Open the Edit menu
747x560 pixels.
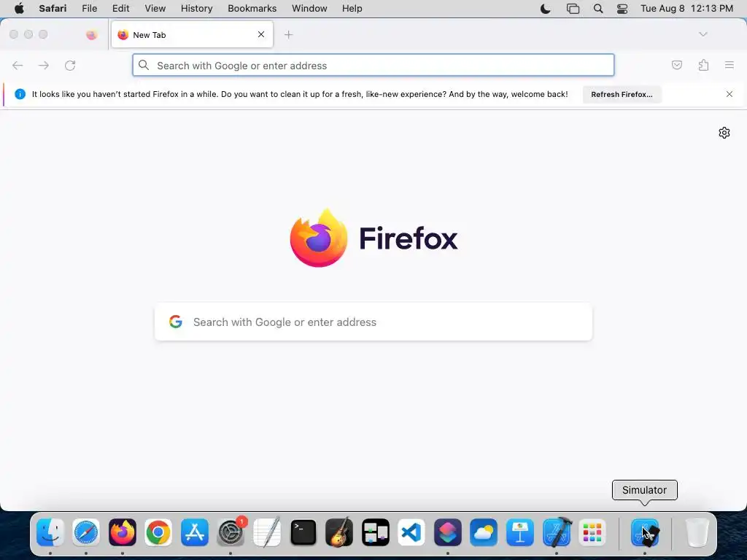[x=120, y=9]
